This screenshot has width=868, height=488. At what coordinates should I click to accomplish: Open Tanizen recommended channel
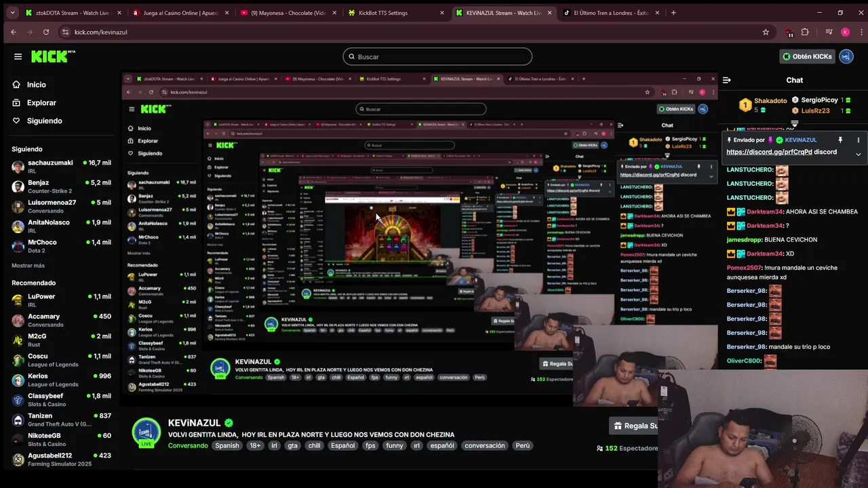(61, 420)
